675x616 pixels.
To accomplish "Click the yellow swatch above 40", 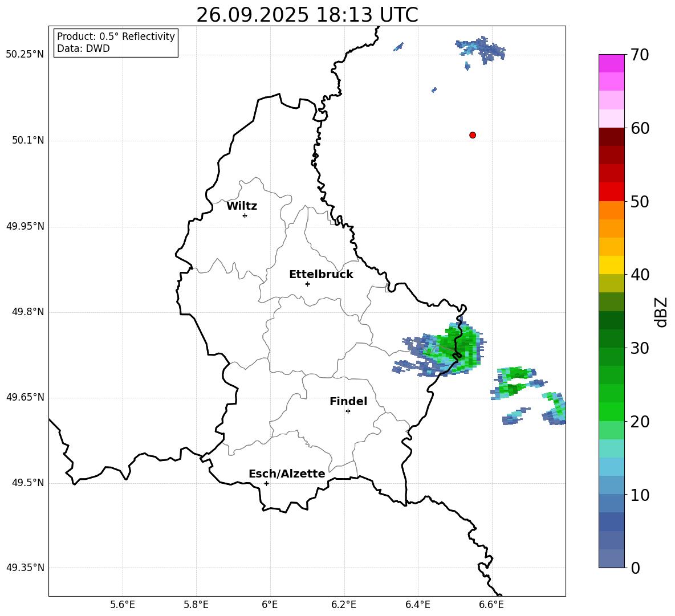I will [x=611, y=265].
